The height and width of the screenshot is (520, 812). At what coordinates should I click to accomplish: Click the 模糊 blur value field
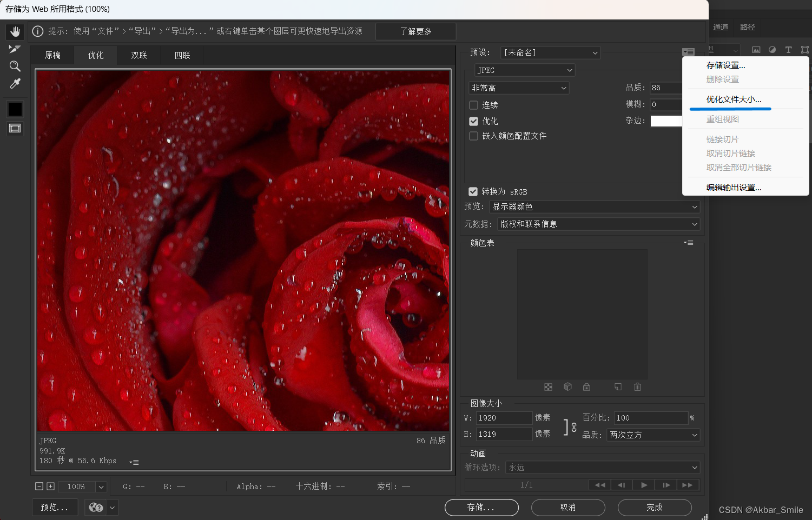(x=666, y=104)
